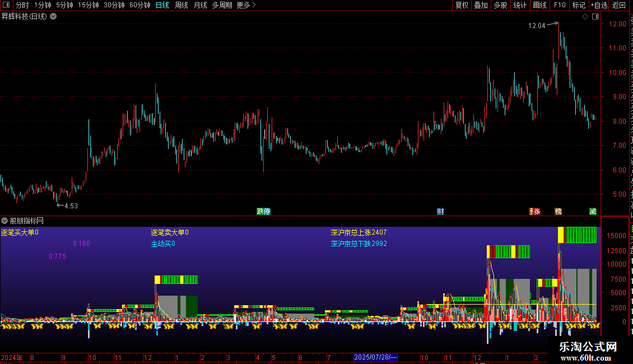Screen dimensions: 633x364
Task: Click the 股朋指标网 indicator name
Action: 27,221
